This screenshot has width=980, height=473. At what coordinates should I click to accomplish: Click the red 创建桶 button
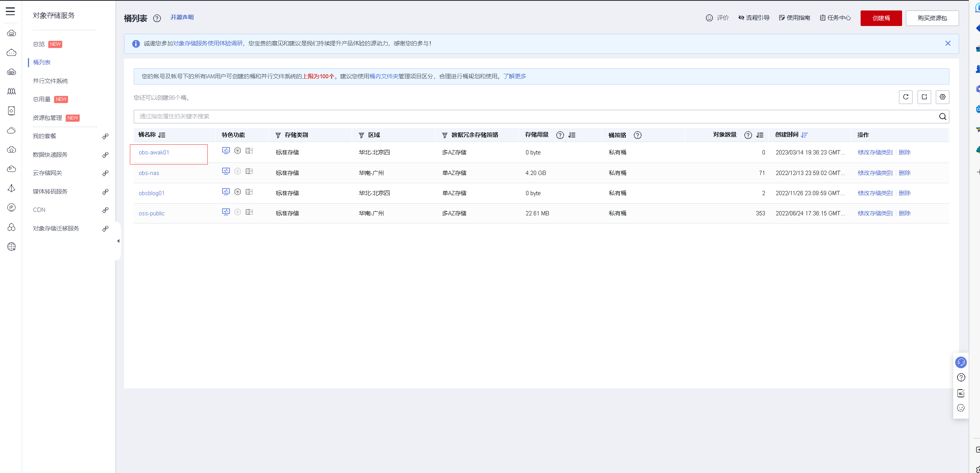(881, 18)
